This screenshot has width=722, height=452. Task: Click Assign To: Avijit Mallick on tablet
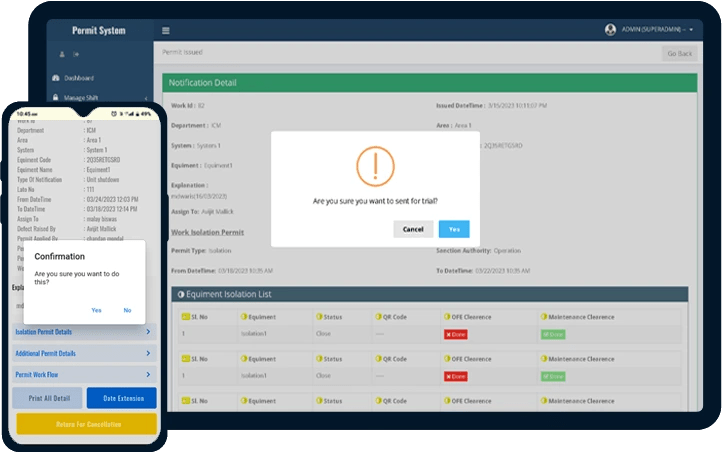coord(202,211)
